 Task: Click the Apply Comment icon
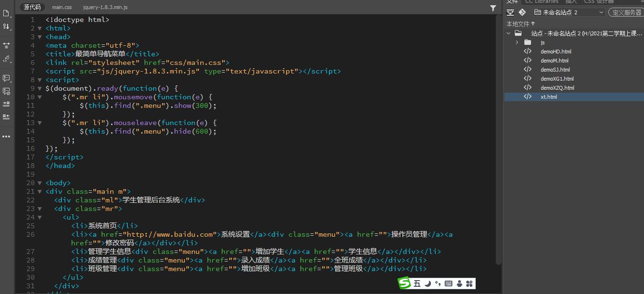[6, 78]
